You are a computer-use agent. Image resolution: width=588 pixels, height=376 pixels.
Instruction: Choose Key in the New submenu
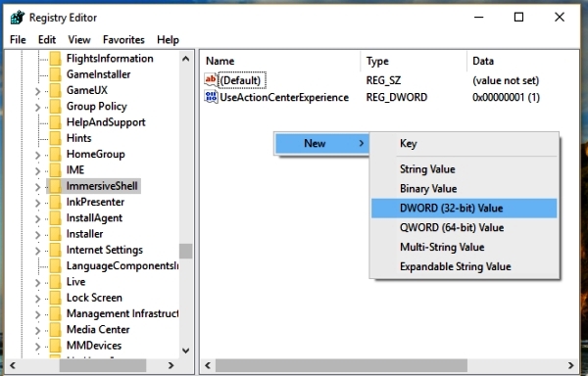(464, 143)
